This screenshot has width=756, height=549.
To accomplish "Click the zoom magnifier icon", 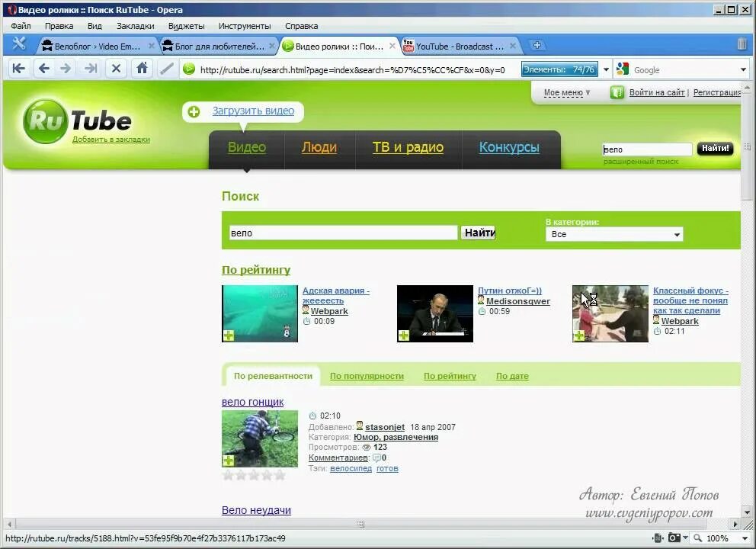I will click(x=697, y=538).
